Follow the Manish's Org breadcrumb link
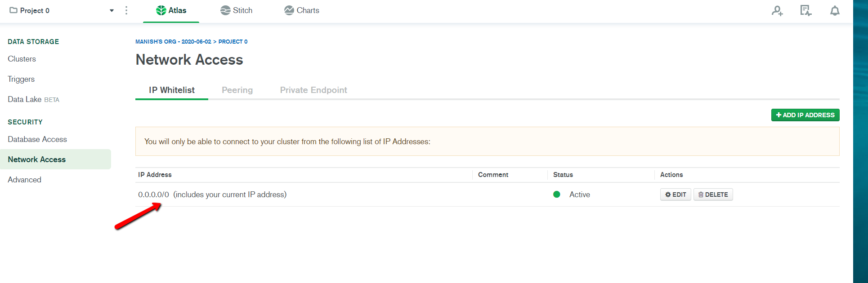 [x=173, y=41]
